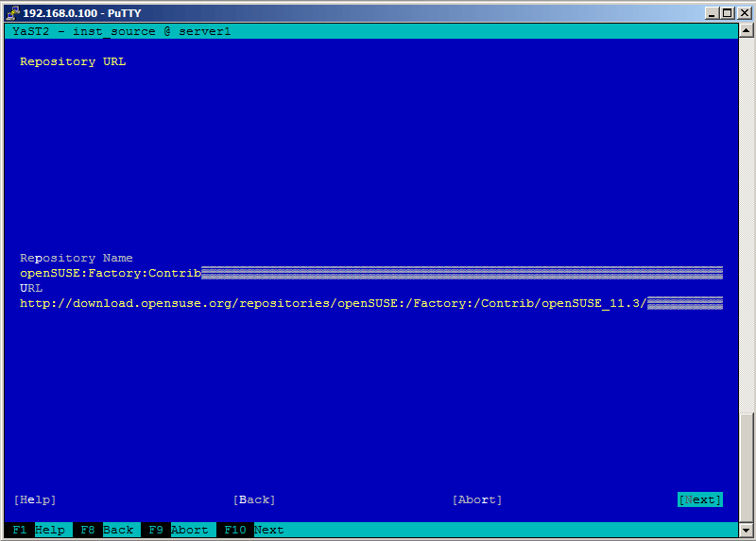
Task: Select the [Help] button
Action: pos(35,499)
